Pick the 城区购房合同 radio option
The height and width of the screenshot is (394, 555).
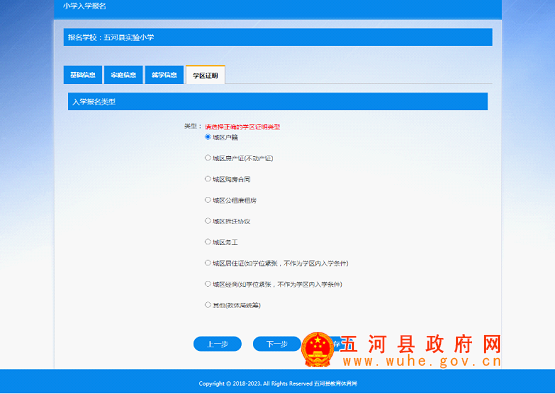pos(208,179)
